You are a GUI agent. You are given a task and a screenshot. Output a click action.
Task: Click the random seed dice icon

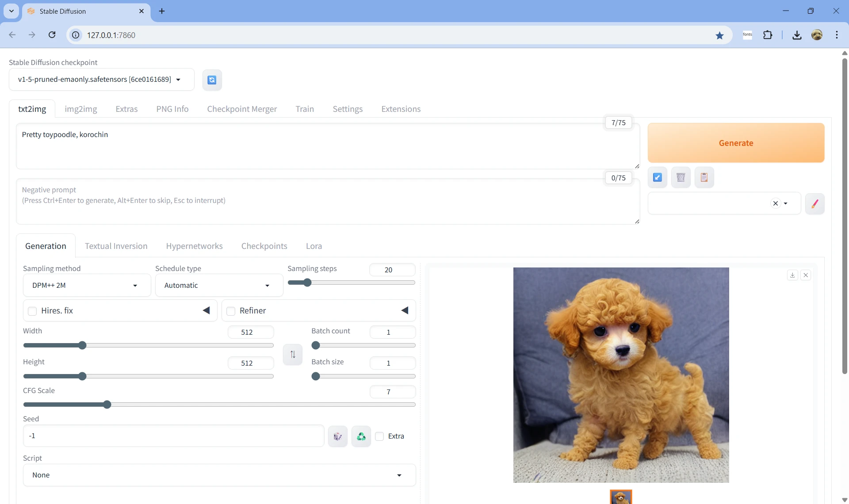(338, 436)
